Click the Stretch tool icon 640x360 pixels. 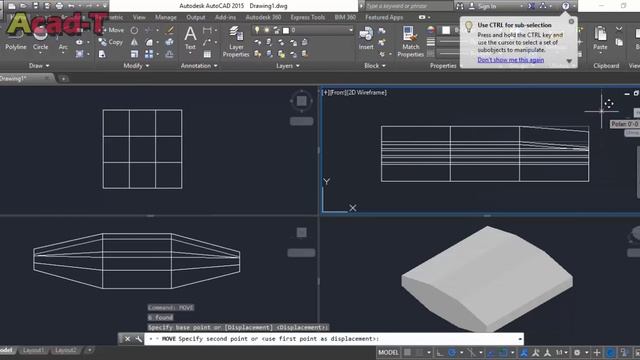102,54
